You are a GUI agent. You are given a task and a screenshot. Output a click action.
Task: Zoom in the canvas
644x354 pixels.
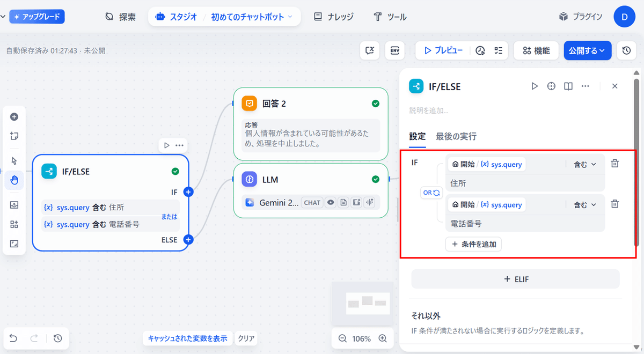pos(383,338)
